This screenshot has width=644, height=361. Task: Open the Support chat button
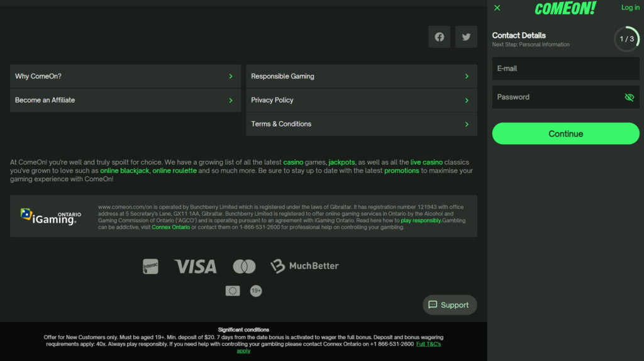449,305
